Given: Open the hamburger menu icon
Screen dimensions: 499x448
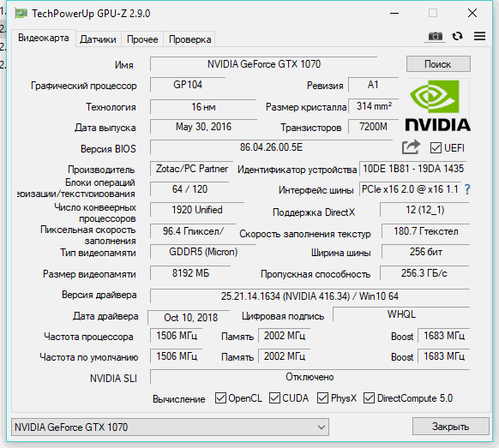Looking at the screenshot, I should pyautogui.click(x=479, y=36).
